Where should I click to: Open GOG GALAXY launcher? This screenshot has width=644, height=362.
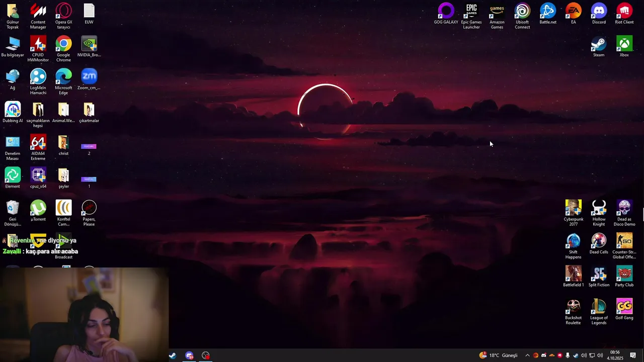pyautogui.click(x=446, y=14)
